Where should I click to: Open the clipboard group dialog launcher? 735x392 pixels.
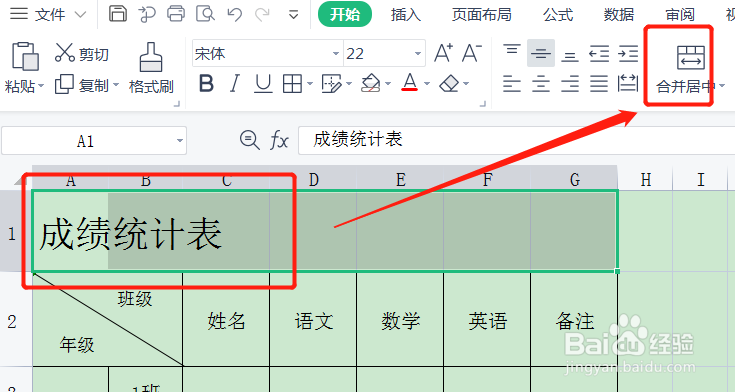click(177, 104)
